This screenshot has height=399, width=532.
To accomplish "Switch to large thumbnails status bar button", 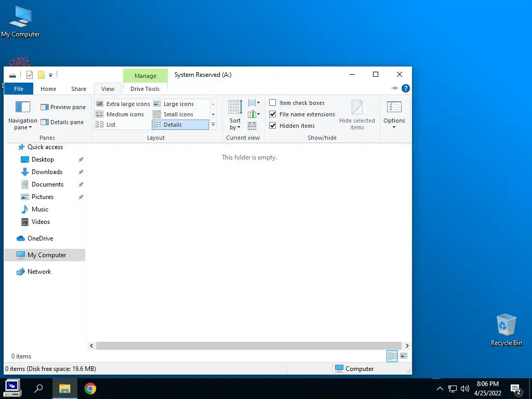I will (x=404, y=356).
